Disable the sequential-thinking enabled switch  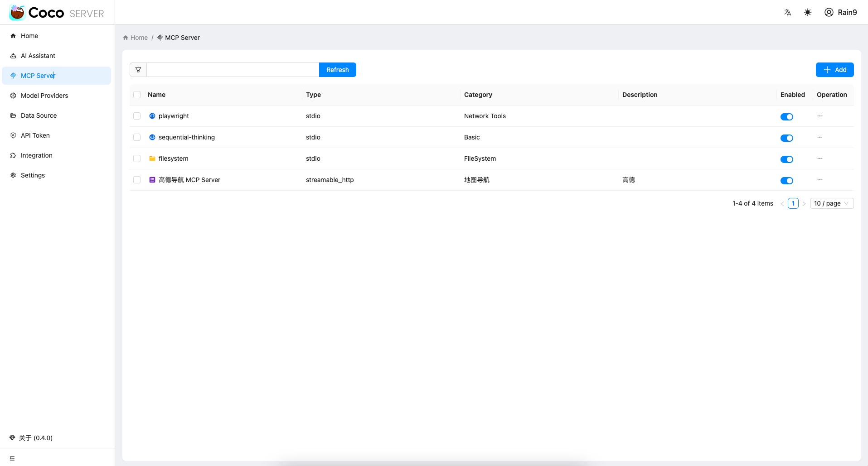tap(787, 138)
